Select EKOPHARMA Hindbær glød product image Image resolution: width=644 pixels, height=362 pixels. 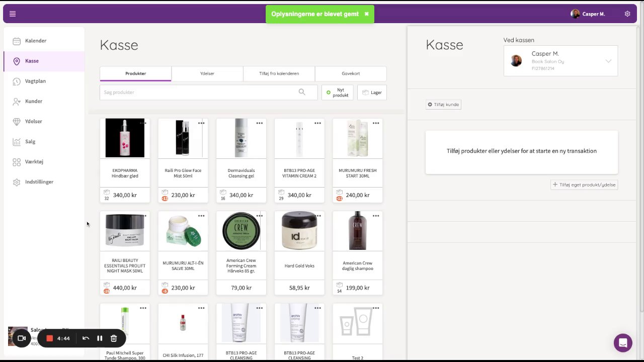coord(125,138)
